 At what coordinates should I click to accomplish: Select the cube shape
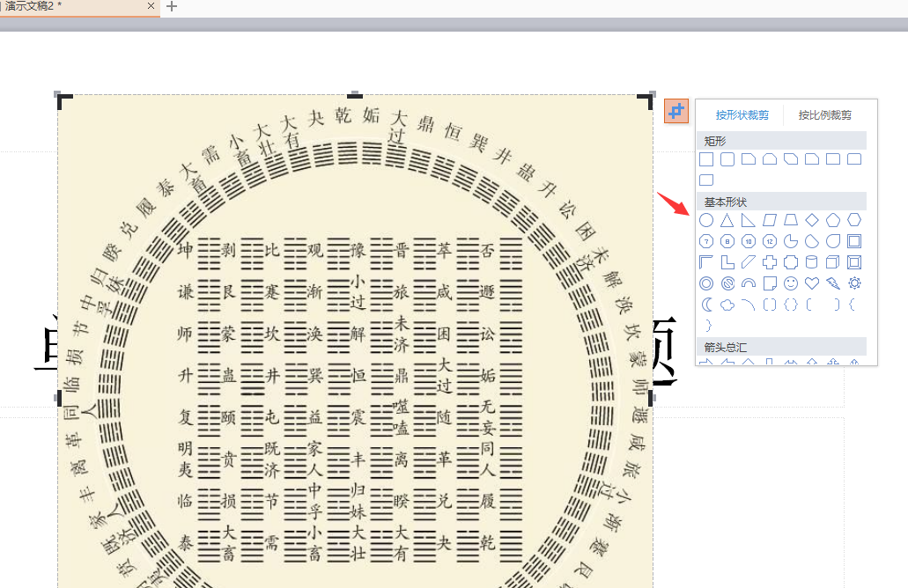pyautogui.click(x=833, y=262)
